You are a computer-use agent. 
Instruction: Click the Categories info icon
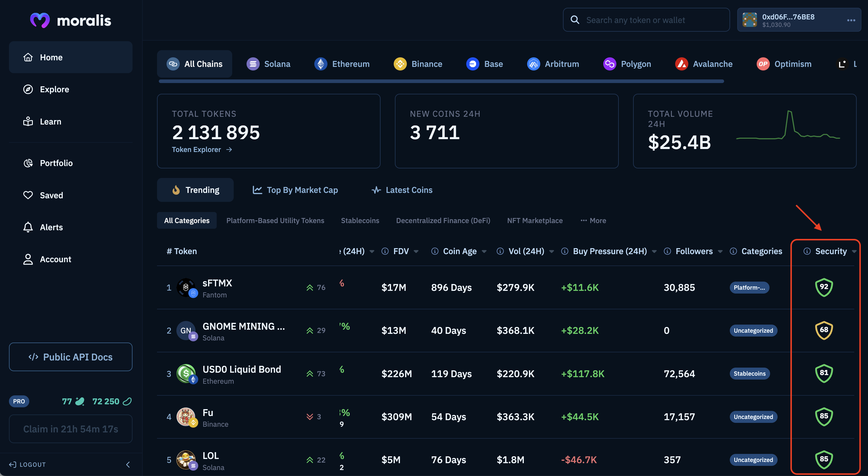(x=733, y=251)
